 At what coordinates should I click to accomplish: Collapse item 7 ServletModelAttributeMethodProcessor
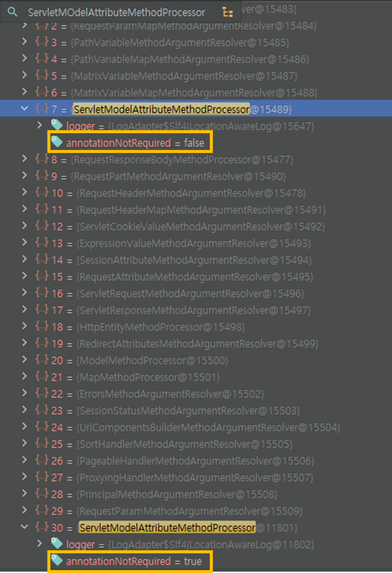coord(24,108)
